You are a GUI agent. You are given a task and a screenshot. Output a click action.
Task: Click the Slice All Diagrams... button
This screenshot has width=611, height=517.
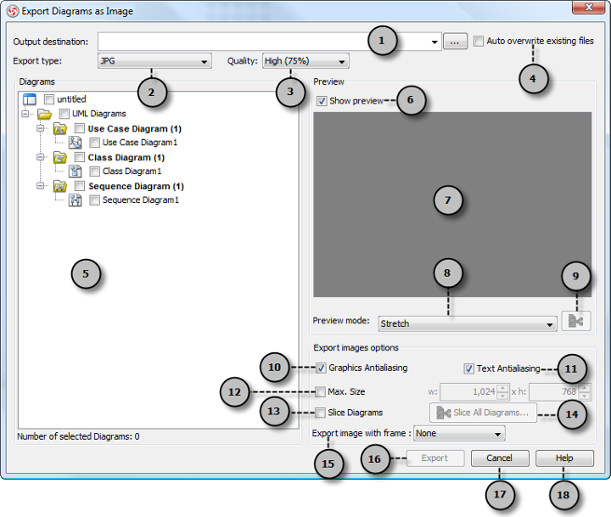[x=483, y=413]
